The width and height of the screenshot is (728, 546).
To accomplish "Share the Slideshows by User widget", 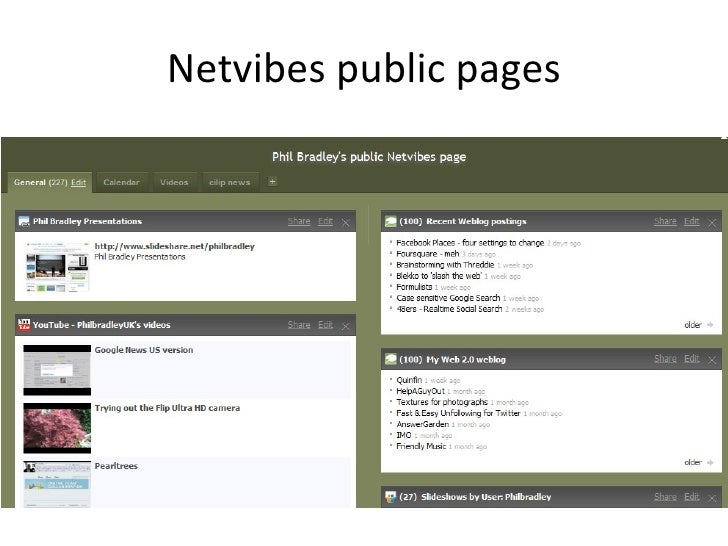I will 665,497.
